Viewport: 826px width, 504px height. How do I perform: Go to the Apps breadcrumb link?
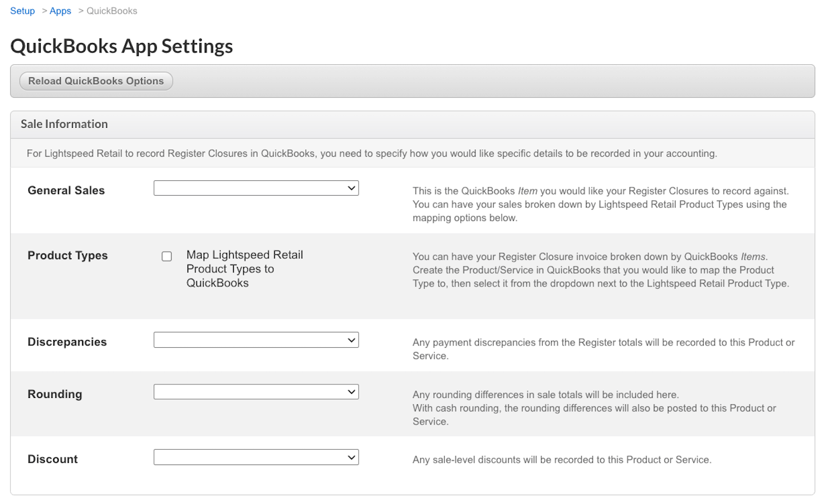[60, 11]
